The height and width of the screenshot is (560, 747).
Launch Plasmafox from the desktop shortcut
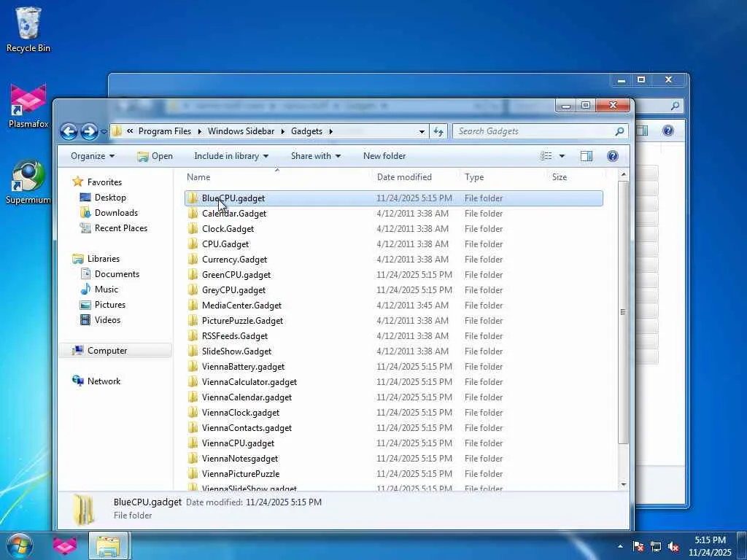(28, 106)
